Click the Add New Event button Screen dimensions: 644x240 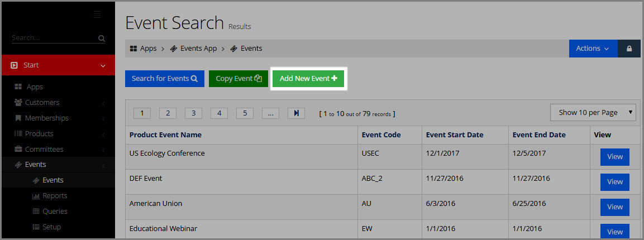coord(308,78)
